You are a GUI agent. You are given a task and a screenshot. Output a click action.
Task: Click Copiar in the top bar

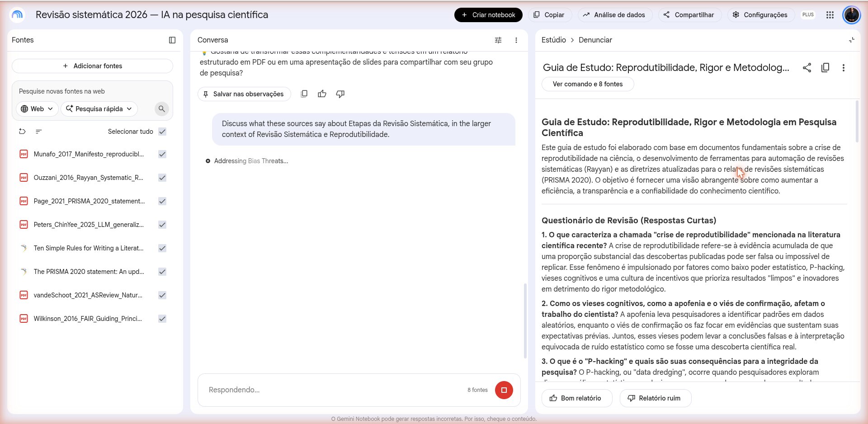click(x=549, y=15)
